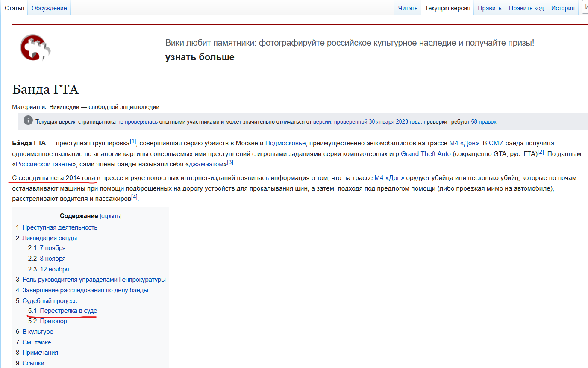Click the Материал из Википедии tagline

pos(86,107)
